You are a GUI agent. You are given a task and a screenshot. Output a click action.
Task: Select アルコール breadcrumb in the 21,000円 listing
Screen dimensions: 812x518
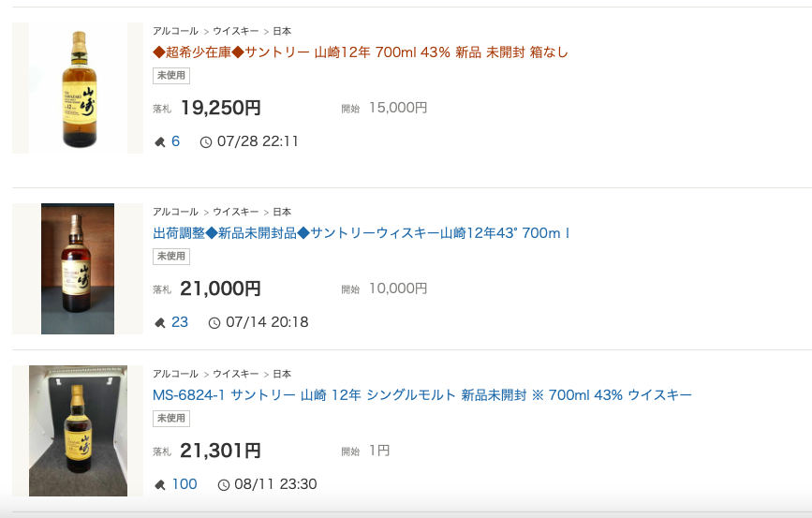point(175,212)
